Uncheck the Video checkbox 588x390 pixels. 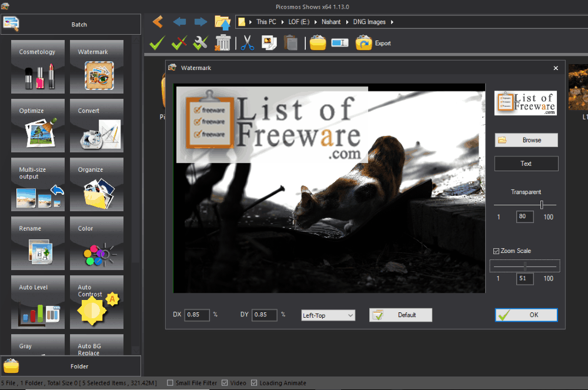click(225, 383)
